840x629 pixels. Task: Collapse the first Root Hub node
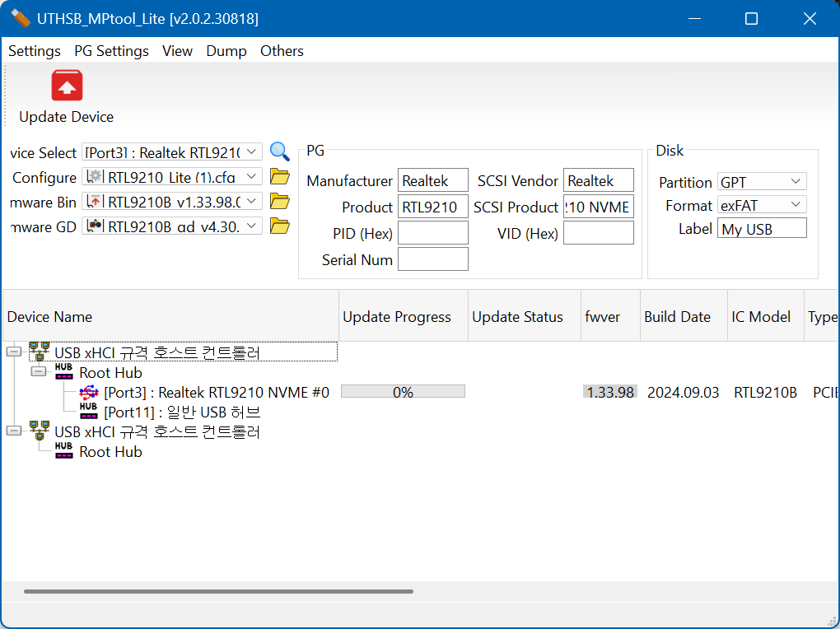tap(39, 371)
